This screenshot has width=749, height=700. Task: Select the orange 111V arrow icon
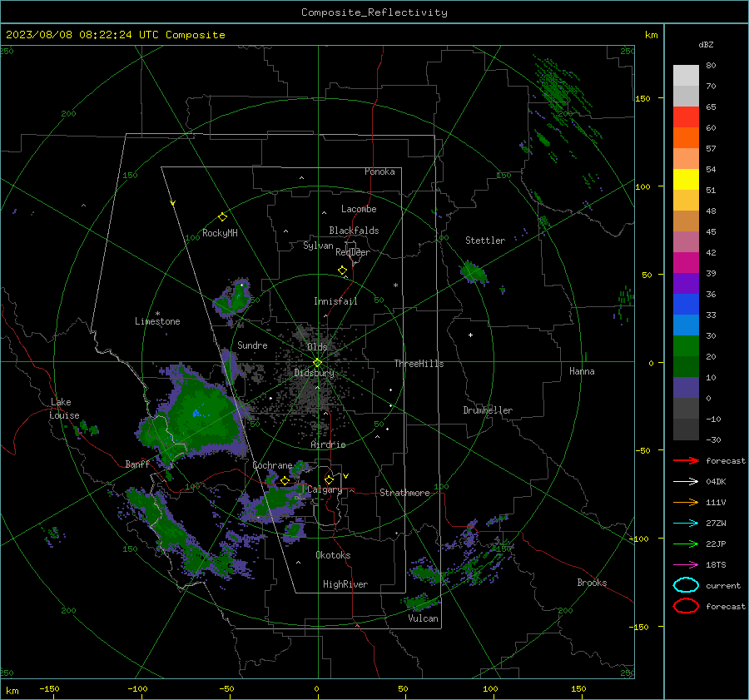pos(686,502)
